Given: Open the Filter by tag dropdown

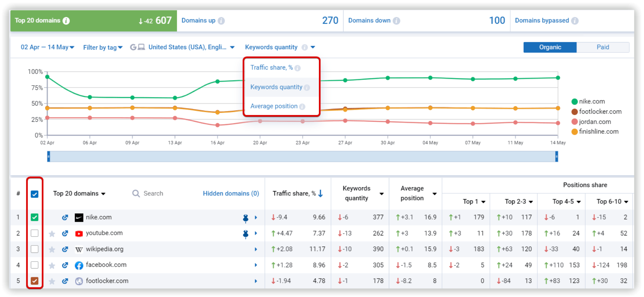Looking at the screenshot, I should tap(103, 47).
